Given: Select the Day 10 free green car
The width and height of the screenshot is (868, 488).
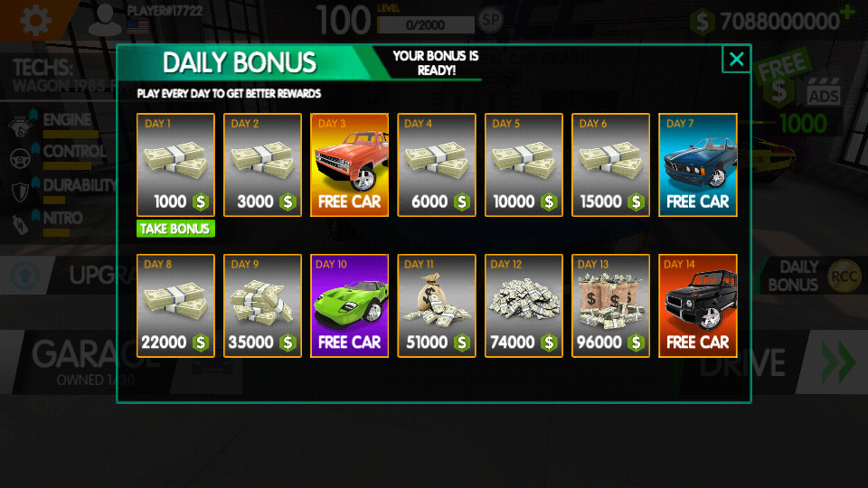Looking at the screenshot, I should pyautogui.click(x=349, y=305).
